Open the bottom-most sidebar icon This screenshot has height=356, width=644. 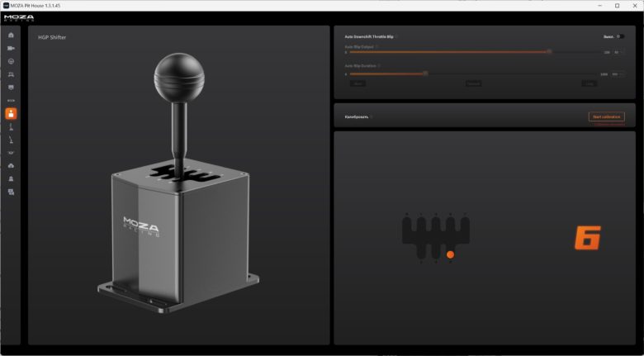point(11,192)
